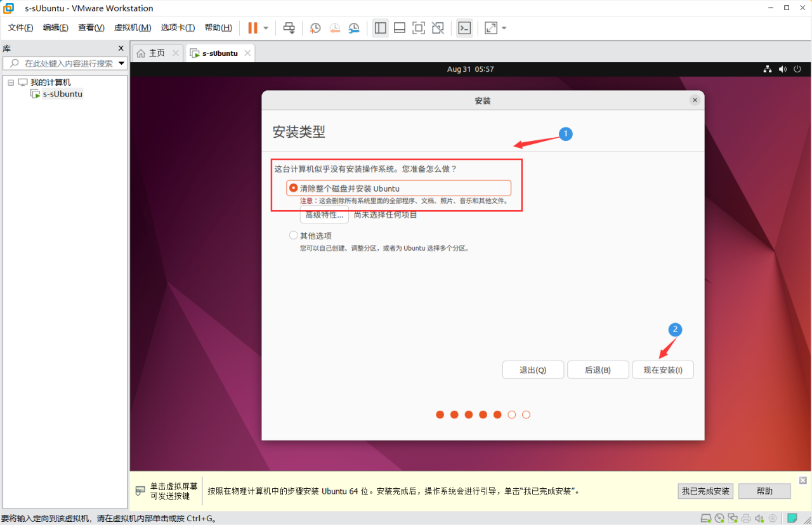Open the Ubuntu volume icon in top bar

tap(783, 69)
